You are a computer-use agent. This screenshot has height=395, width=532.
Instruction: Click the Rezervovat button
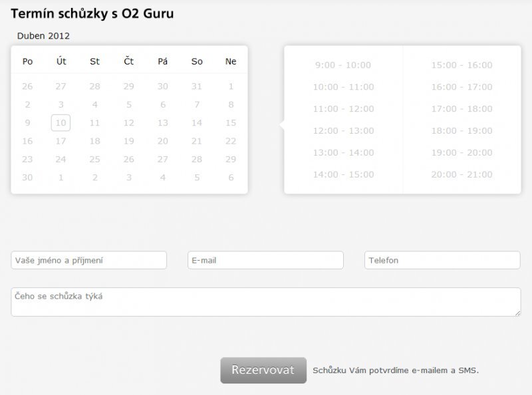[x=263, y=370]
